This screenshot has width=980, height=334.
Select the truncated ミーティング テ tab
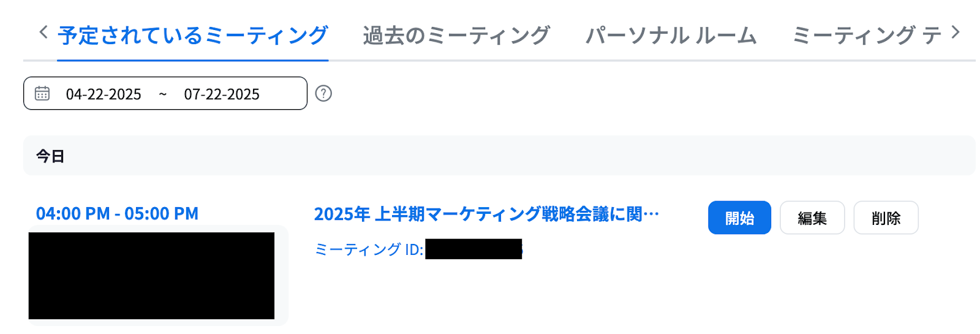point(867,36)
